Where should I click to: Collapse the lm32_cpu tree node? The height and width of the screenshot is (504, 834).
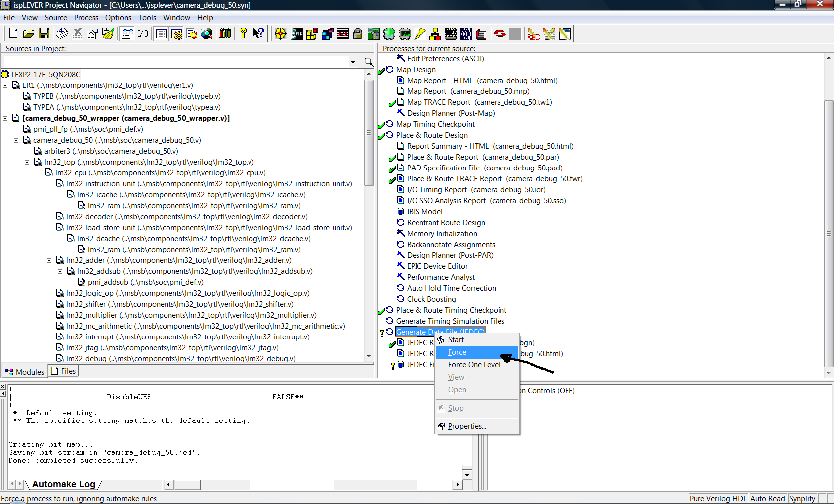pos(38,173)
